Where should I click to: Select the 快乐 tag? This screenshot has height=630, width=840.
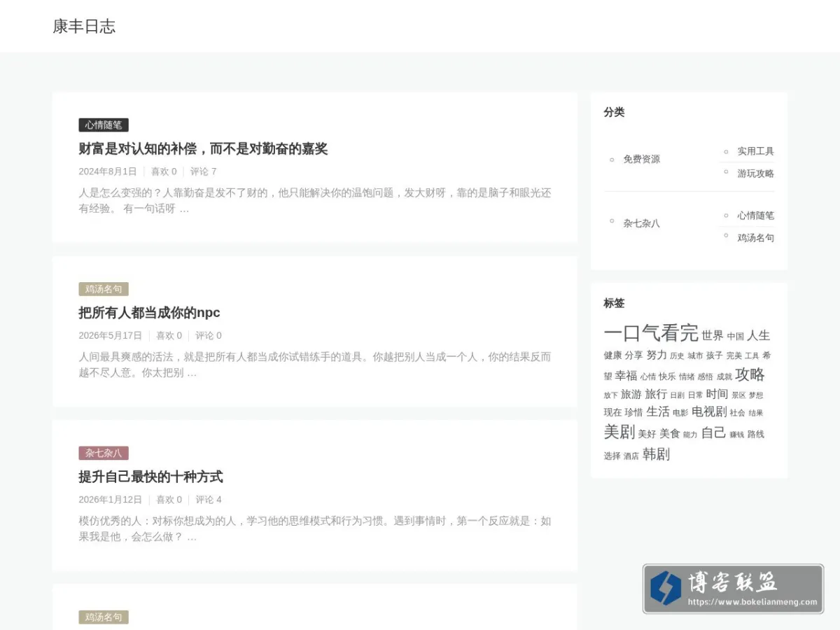667,377
